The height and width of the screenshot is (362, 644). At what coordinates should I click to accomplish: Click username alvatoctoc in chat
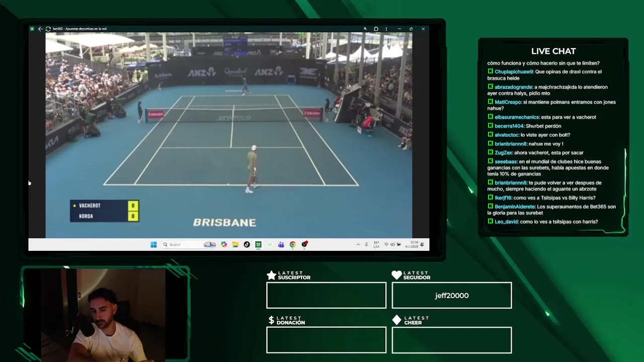507,135
